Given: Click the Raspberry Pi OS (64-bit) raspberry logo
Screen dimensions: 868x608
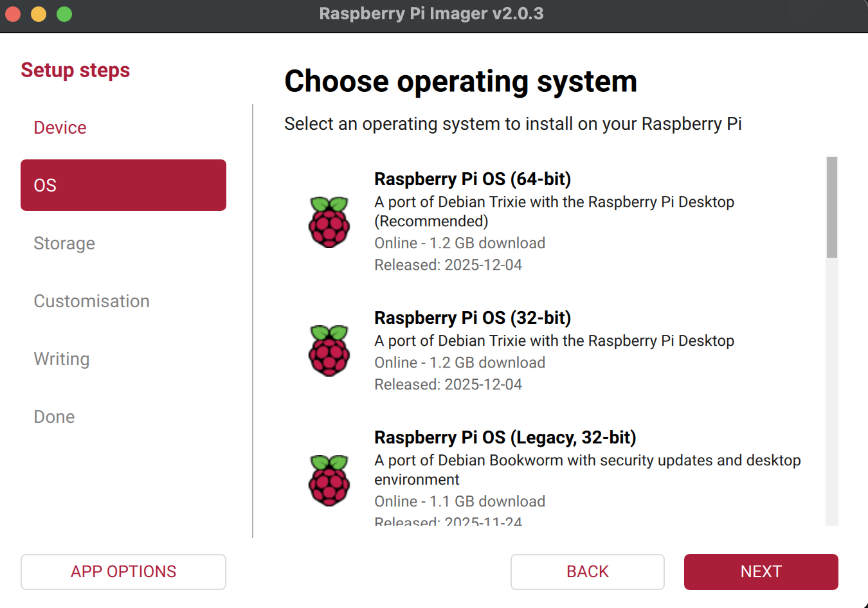Looking at the screenshot, I should [329, 222].
